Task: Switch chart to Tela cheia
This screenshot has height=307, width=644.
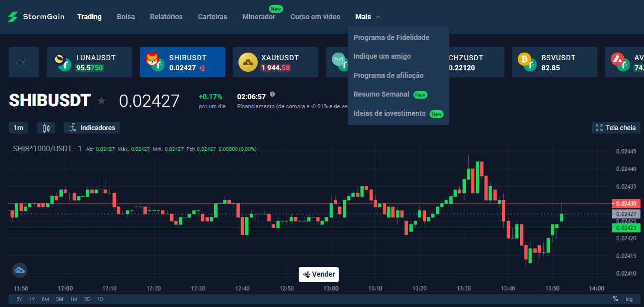Action: [616, 128]
